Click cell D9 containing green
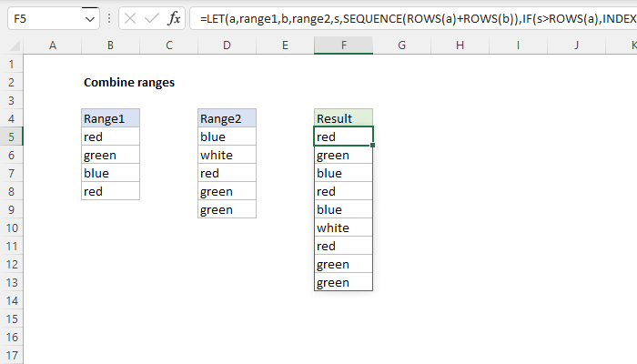Screen dimensions: 637x364 tap(227, 209)
